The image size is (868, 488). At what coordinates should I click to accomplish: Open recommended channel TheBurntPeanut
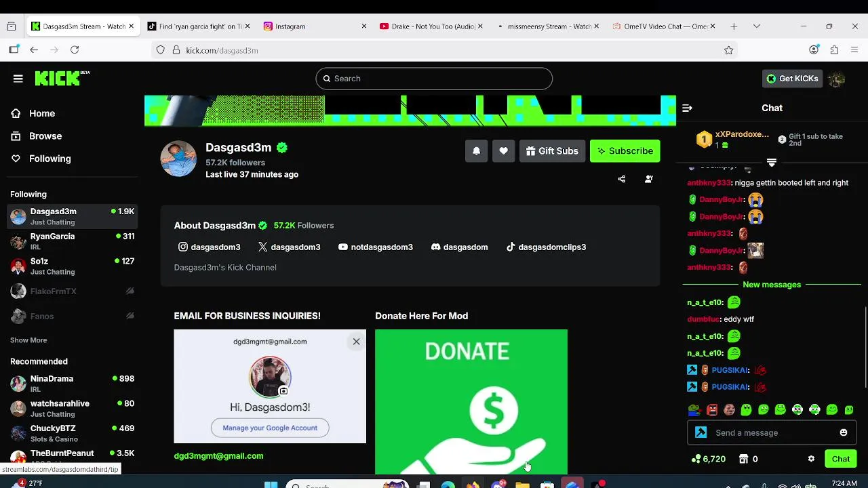click(72, 456)
